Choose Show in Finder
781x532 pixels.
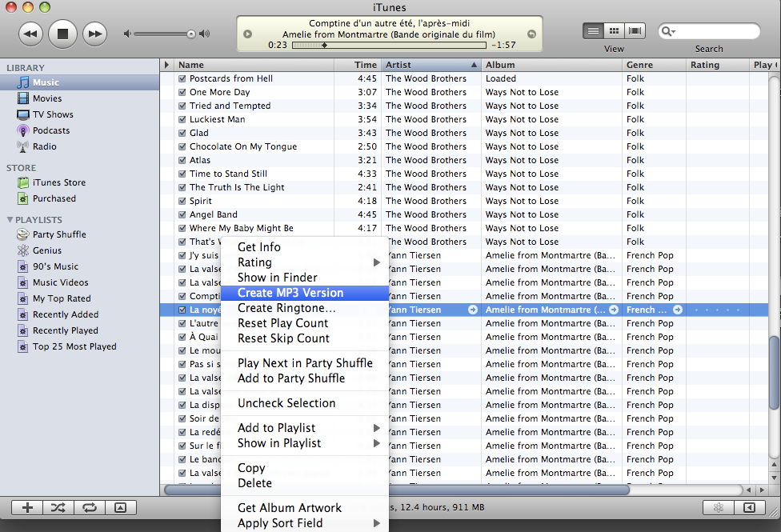pos(304,278)
